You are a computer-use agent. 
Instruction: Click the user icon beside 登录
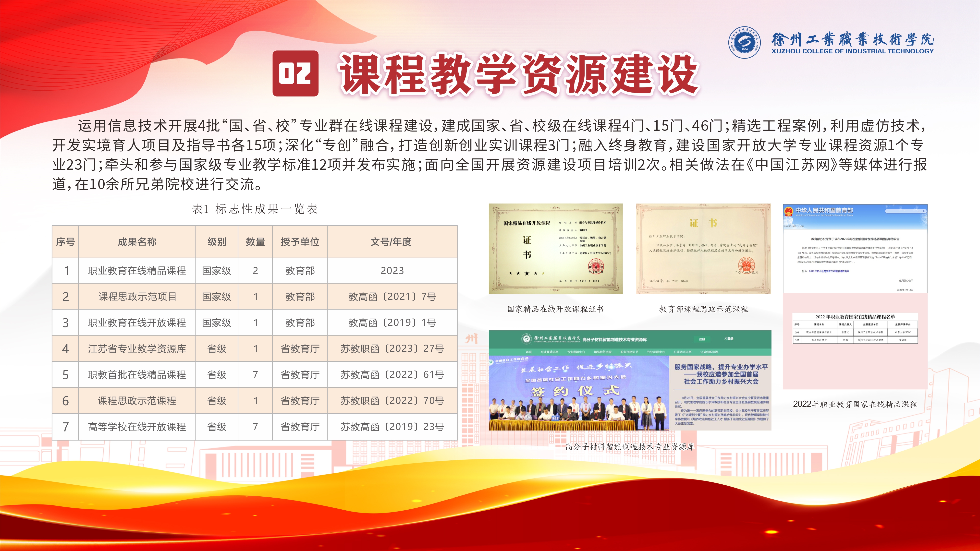pos(726,338)
